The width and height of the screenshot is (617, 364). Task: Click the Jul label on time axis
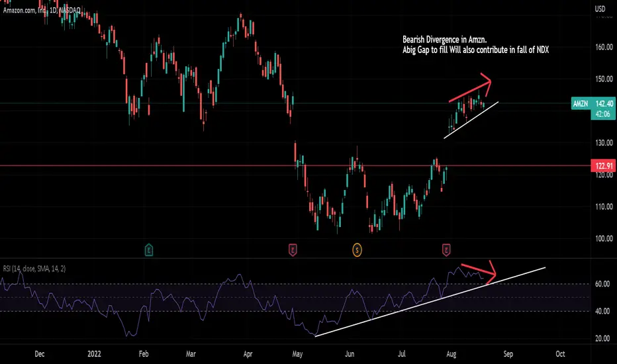pos(401,354)
